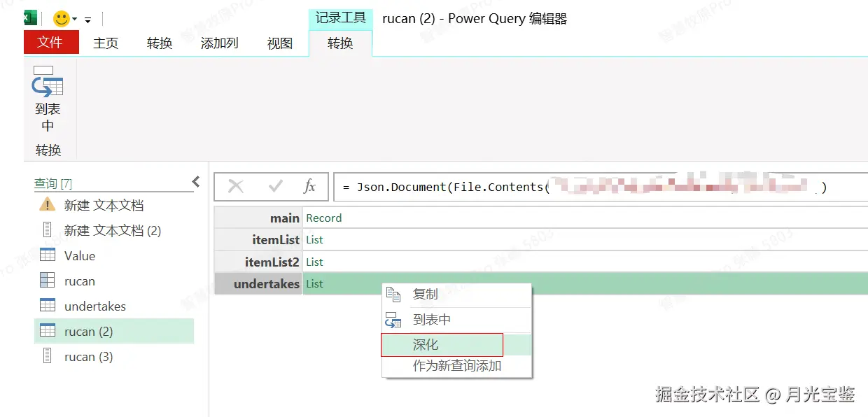Cancel the formula edit with X button

pos(237,186)
